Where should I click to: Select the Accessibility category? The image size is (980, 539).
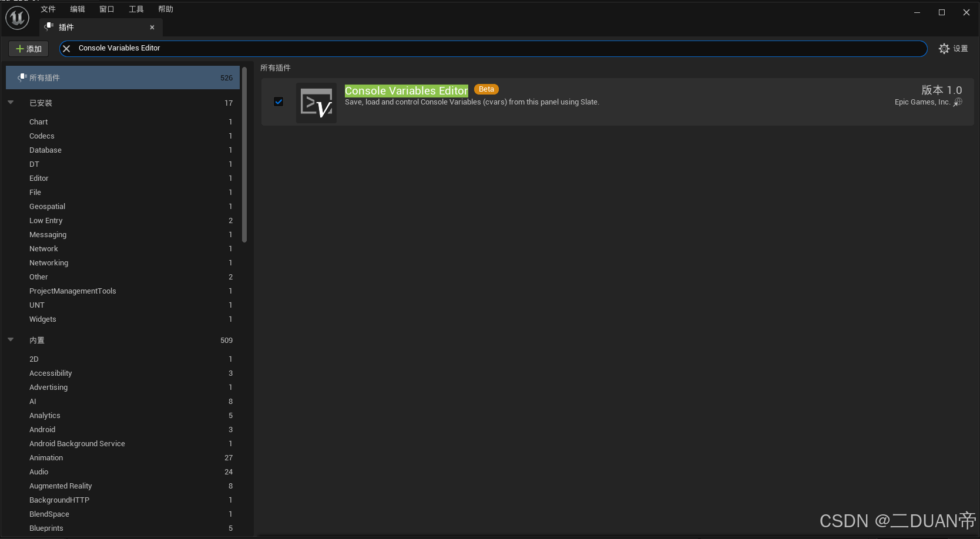tap(123, 373)
